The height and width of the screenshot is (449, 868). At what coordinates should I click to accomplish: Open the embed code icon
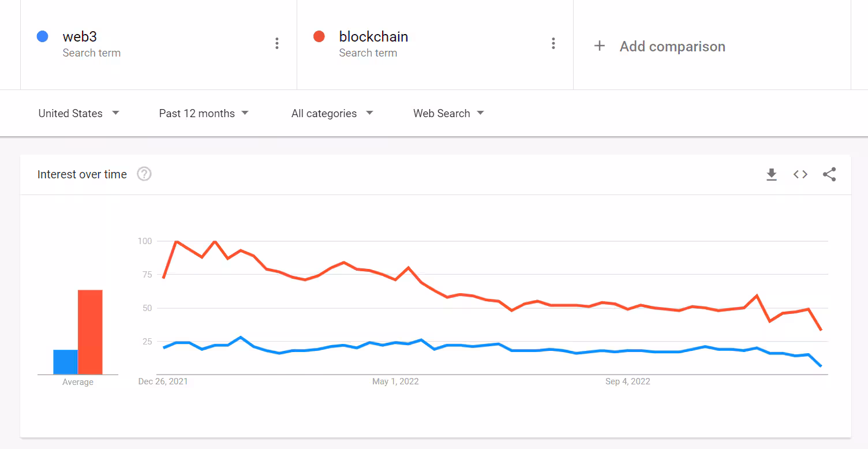800,174
